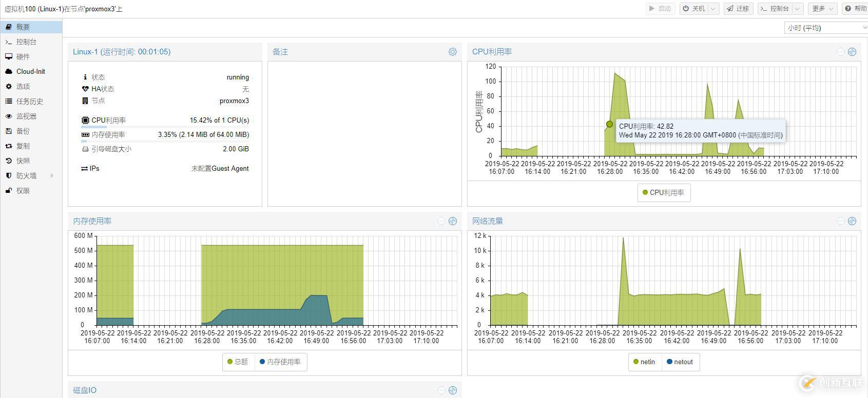
Task: Click the CPU利用率 progress bar in status
Action: point(165,127)
